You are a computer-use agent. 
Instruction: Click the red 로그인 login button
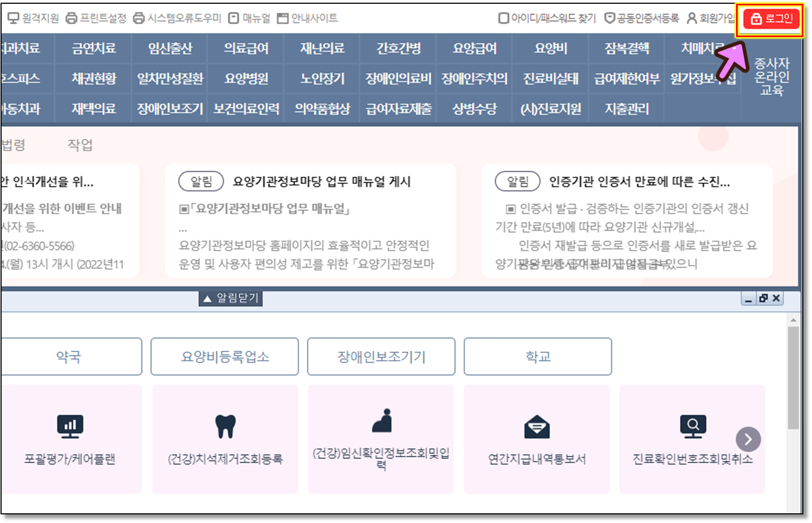coord(772,19)
